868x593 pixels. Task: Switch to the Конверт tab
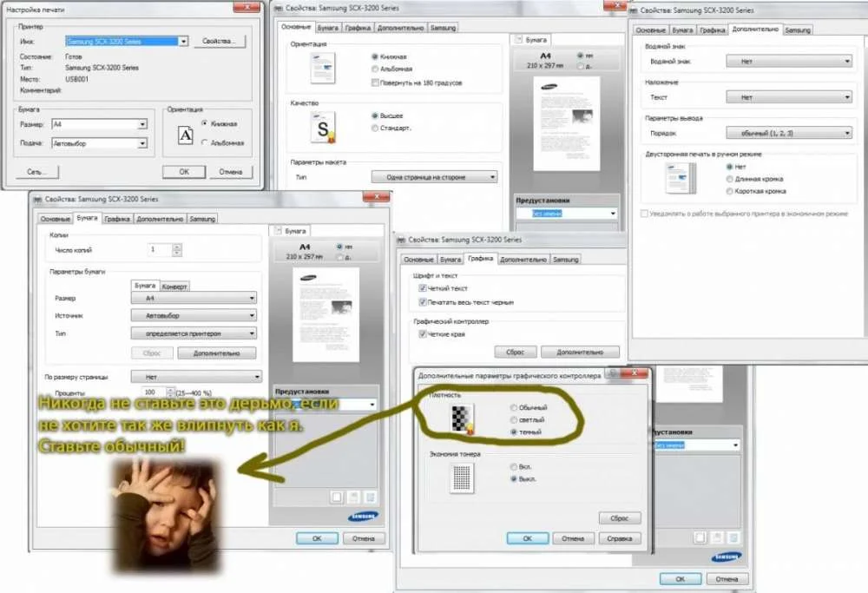[x=174, y=287]
